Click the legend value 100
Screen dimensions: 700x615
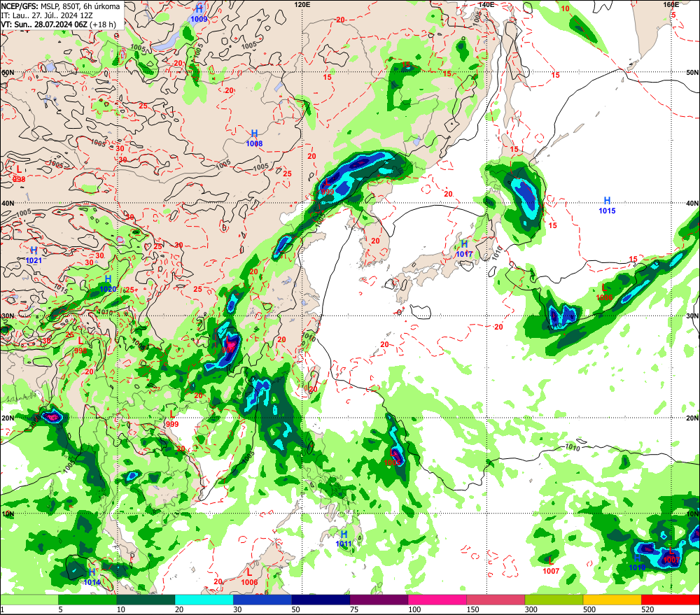tap(414, 609)
